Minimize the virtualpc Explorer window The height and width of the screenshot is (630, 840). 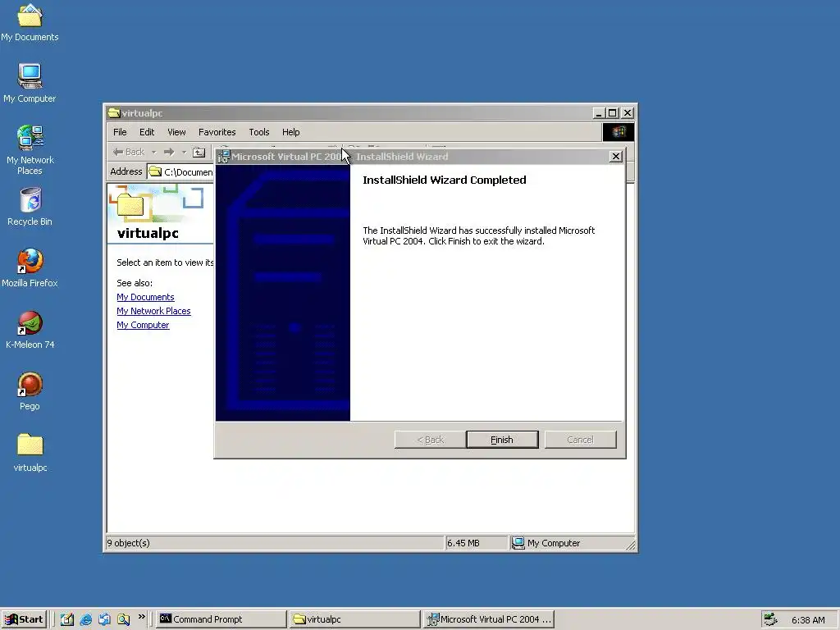pos(600,113)
